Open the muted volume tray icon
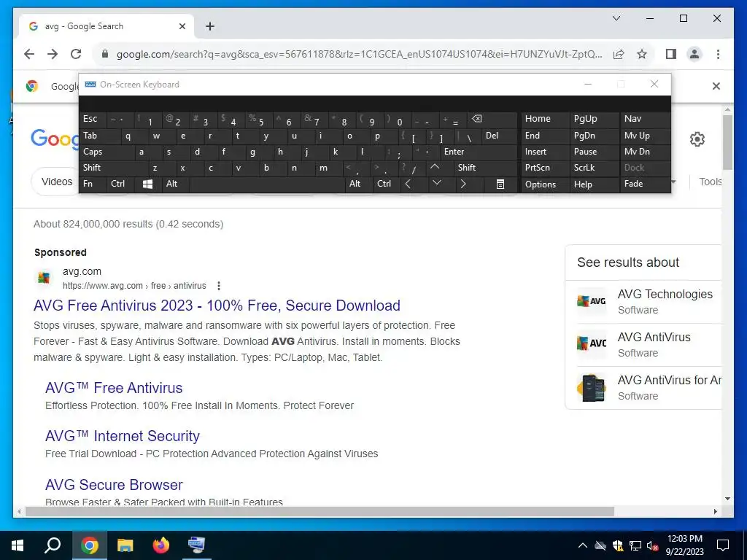This screenshot has height=560, width=747. 652,545
